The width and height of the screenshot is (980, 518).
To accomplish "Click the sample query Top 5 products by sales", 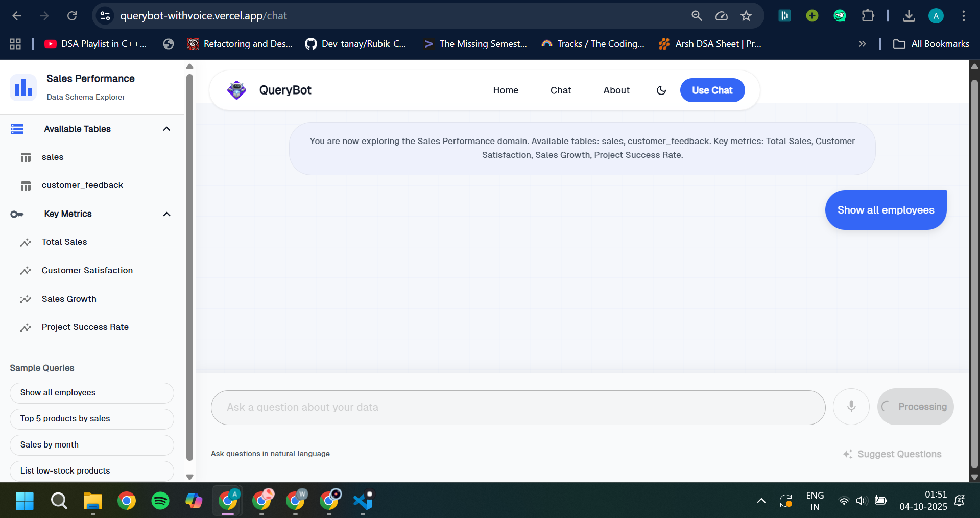I will 92,419.
